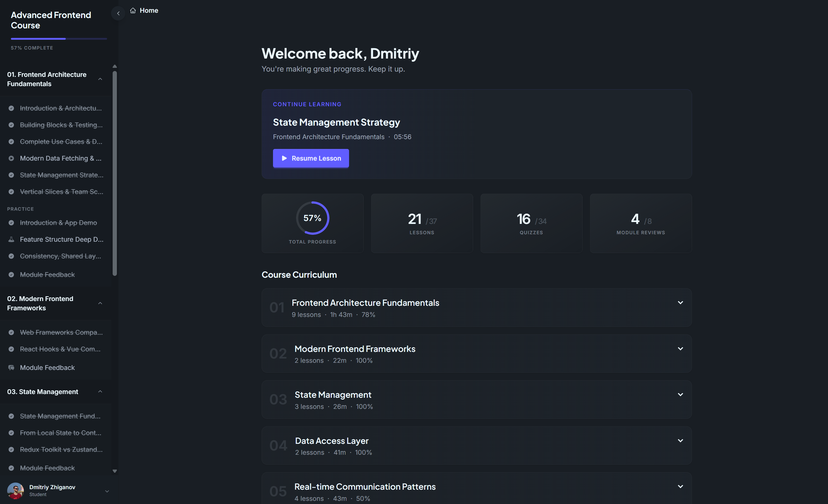Screen dimensions: 828x504
Task: Click the Home icon in the breadcrumb
Action: coord(133,10)
